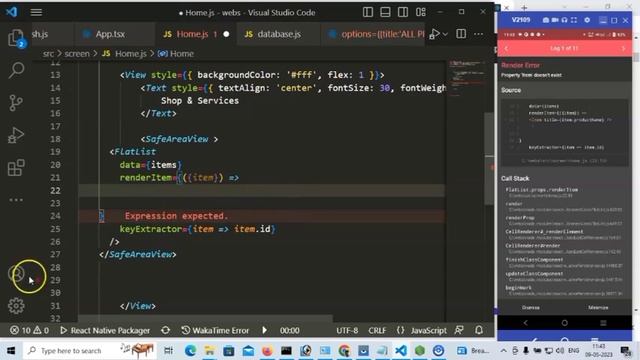Open the Run and Debug view

16,135
